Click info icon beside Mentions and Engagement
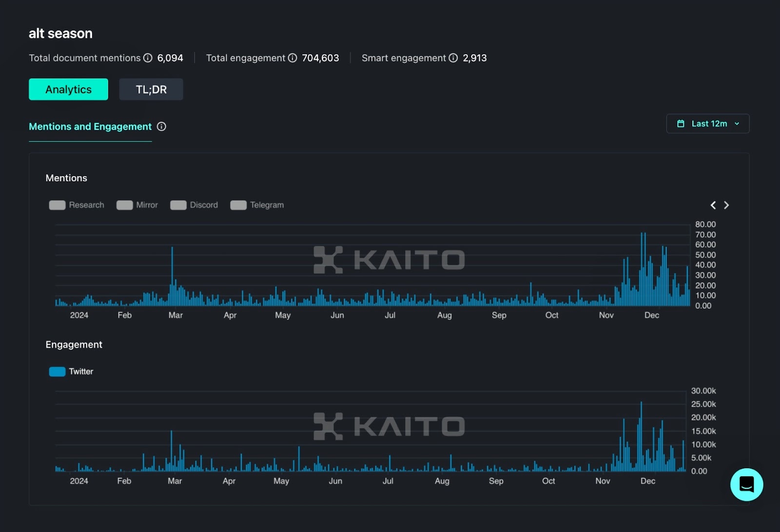This screenshot has height=532, width=780. tap(162, 127)
